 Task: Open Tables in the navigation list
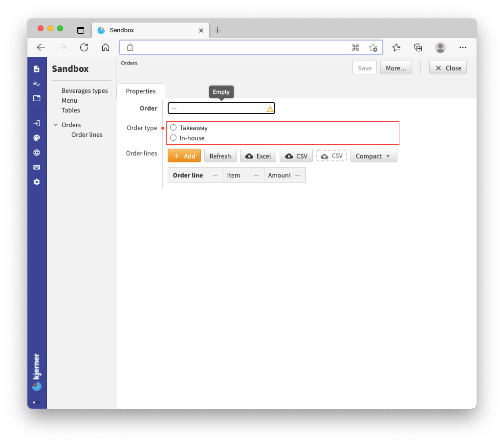(71, 110)
